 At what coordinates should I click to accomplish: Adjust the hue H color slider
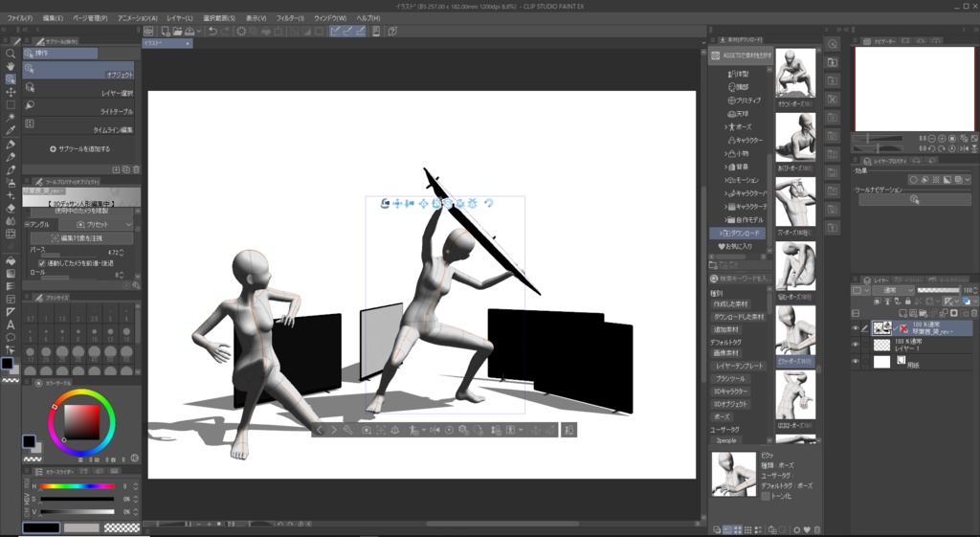(x=77, y=486)
